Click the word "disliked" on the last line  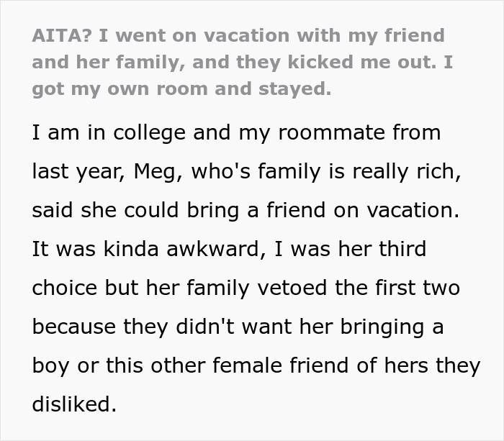click(x=72, y=405)
